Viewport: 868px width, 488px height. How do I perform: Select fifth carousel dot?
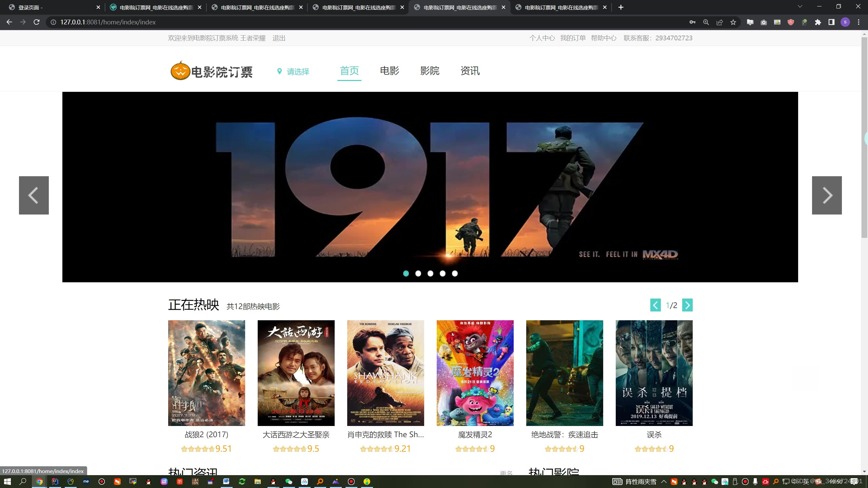pos(455,273)
